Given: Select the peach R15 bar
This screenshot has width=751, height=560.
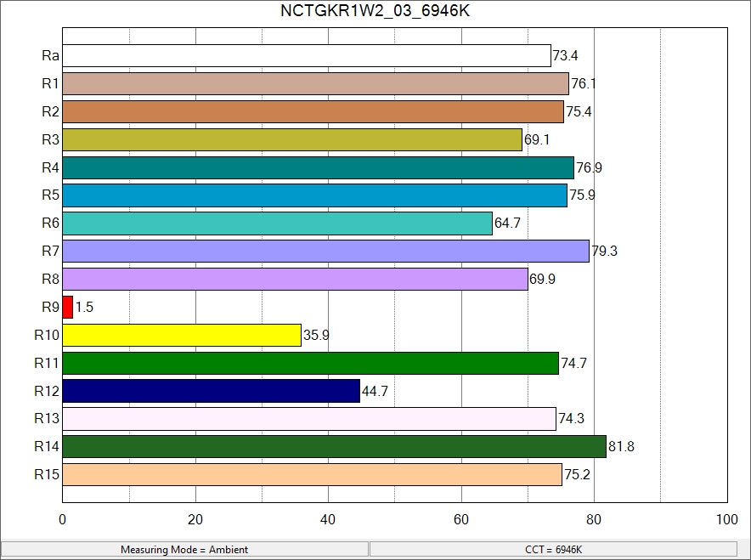Looking at the screenshot, I should pos(312,474).
